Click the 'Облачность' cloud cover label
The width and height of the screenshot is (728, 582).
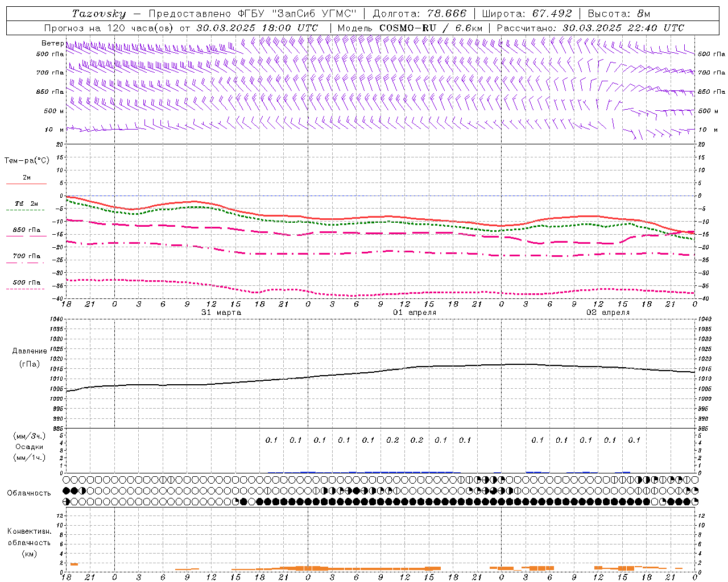click(x=29, y=493)
